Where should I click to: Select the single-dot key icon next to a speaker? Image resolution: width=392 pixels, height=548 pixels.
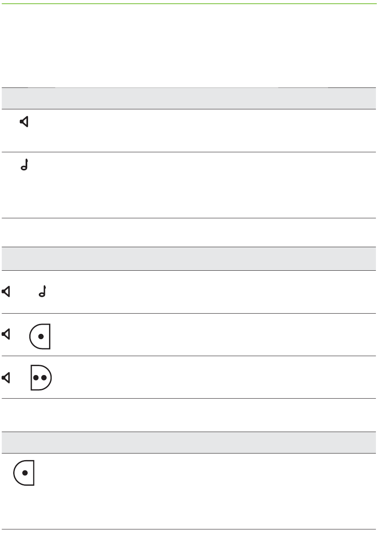coord(40,336)
